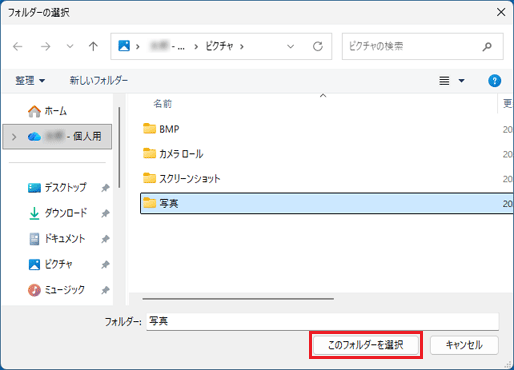Screen dimensions: 514x370
Task: Select the 写真 folder row
Action: point(327,203)
